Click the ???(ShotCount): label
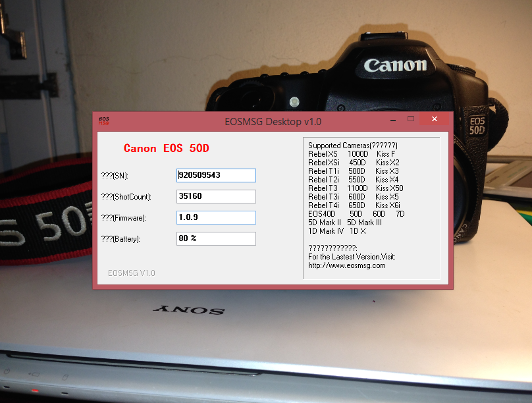Screen dimensions: 532x403 pos(126,197)
